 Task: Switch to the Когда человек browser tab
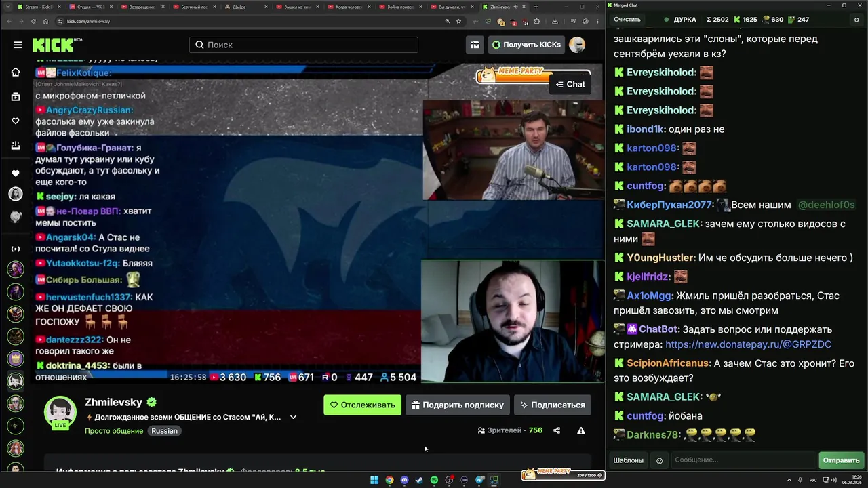click(348, 7)
